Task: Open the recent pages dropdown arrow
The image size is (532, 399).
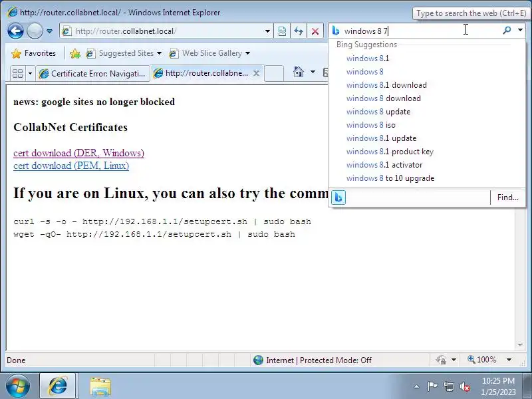Action: click(49, 31)
